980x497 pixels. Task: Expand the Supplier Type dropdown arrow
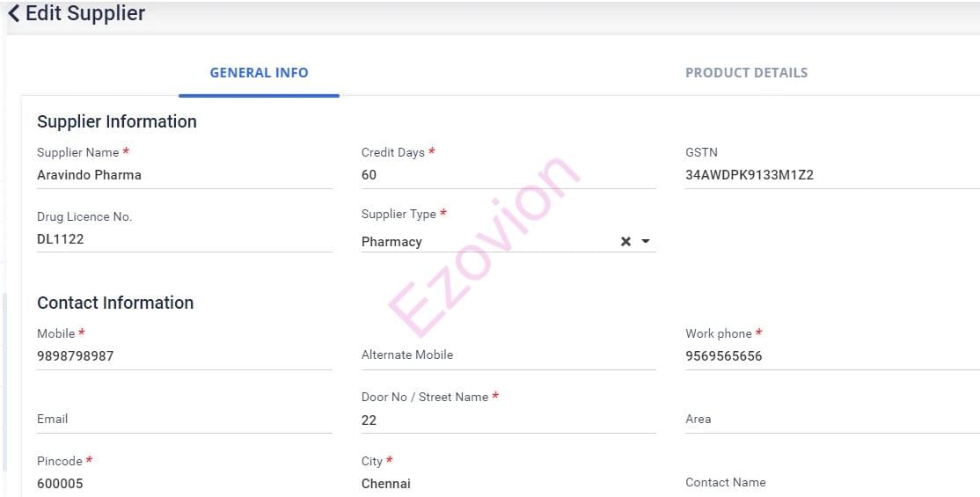[x=646, y=242]
